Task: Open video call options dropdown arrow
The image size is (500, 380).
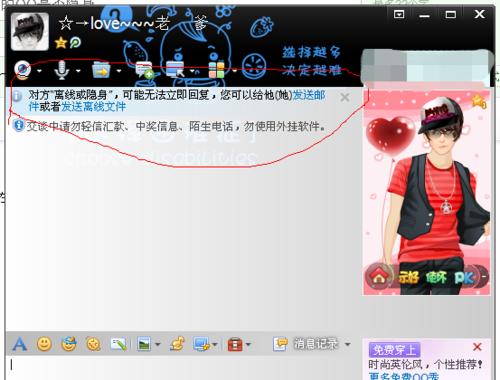Action: pyautogui.click(x=39, y=71)
